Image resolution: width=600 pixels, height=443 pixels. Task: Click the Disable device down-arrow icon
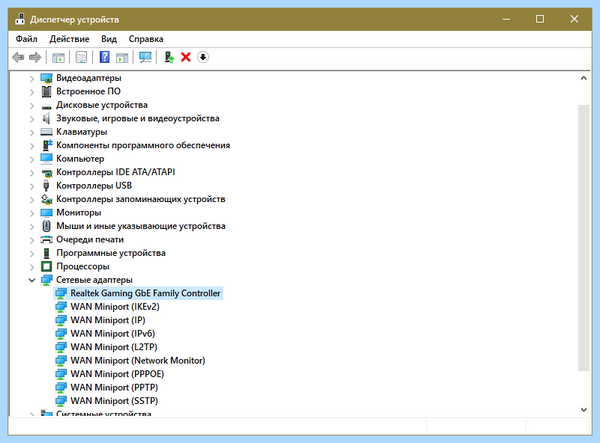coord(203,57)
